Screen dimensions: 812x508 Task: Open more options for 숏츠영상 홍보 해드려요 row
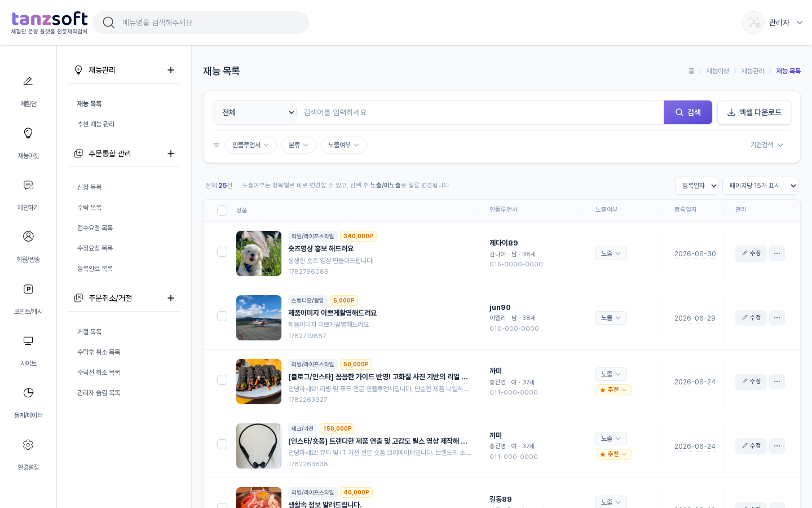pyautogui.click(x=777, y=253)
